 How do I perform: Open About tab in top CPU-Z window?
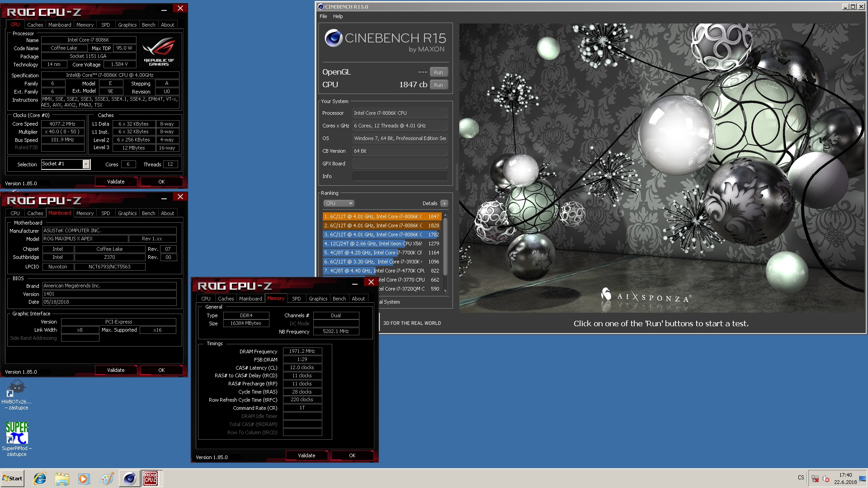[x=168, y=25]
